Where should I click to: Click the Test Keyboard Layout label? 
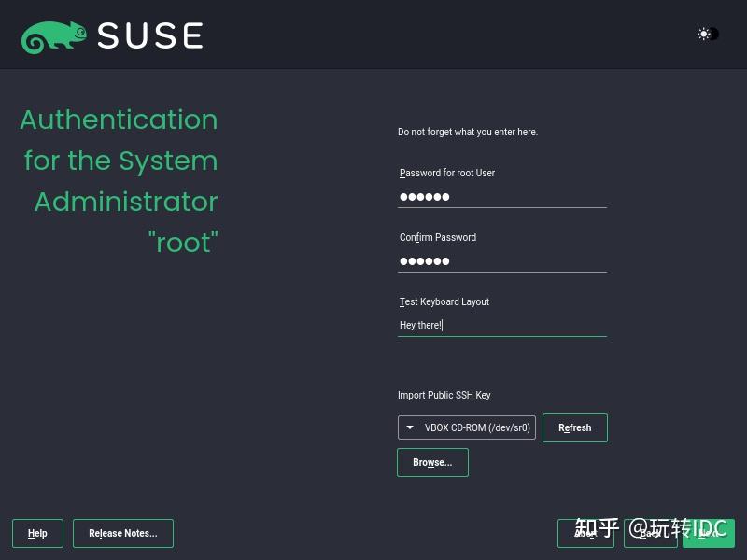pyautogui.click(x=444, y=301)
